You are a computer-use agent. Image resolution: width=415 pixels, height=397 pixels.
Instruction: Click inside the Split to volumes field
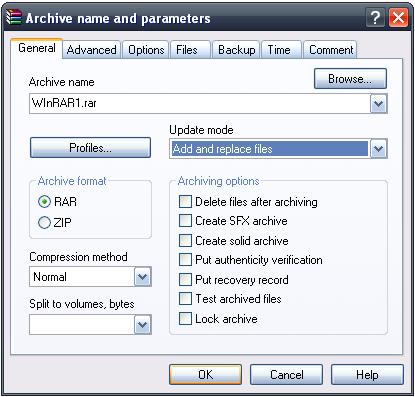[82, 325]
